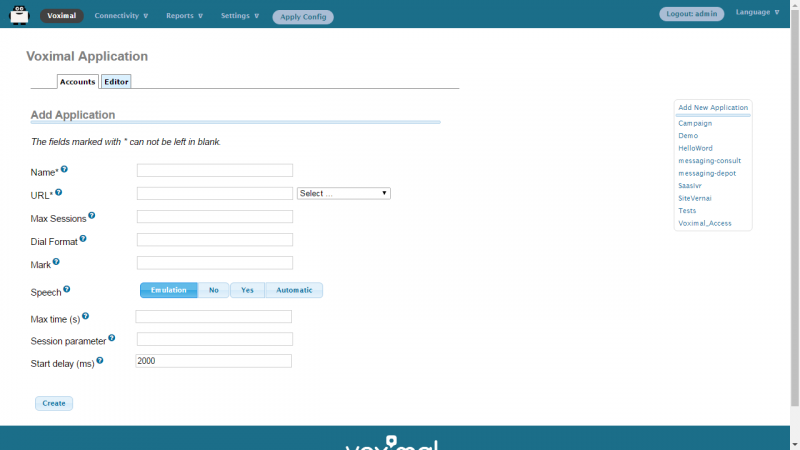The image size is (800, 450).
Task: Select Yes speech option
Action: point(247,290)
